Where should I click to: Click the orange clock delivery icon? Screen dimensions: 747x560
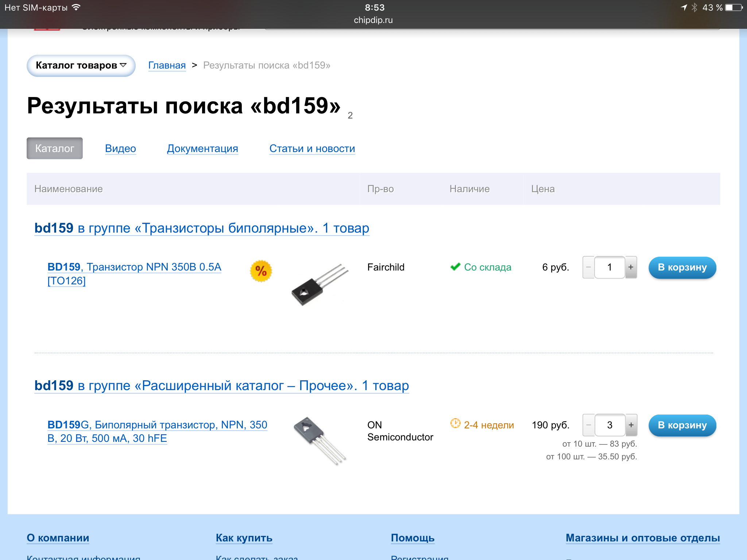(x=455, y=423)
